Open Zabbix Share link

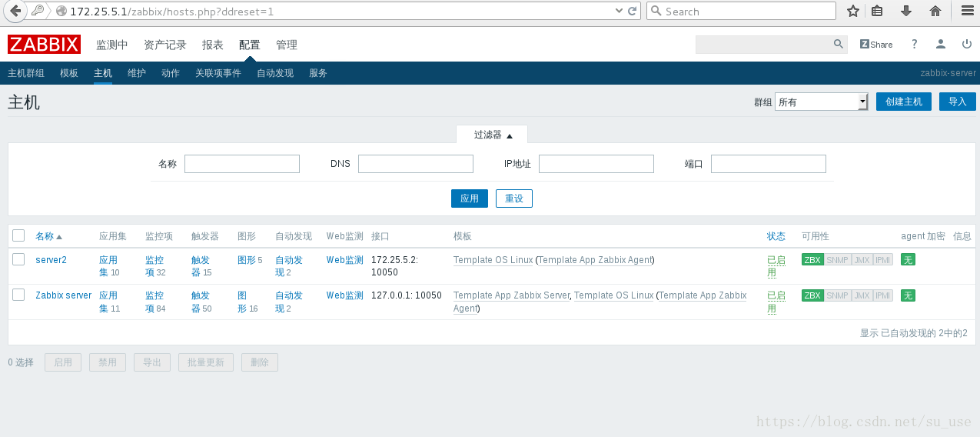[x=876, y=45]
